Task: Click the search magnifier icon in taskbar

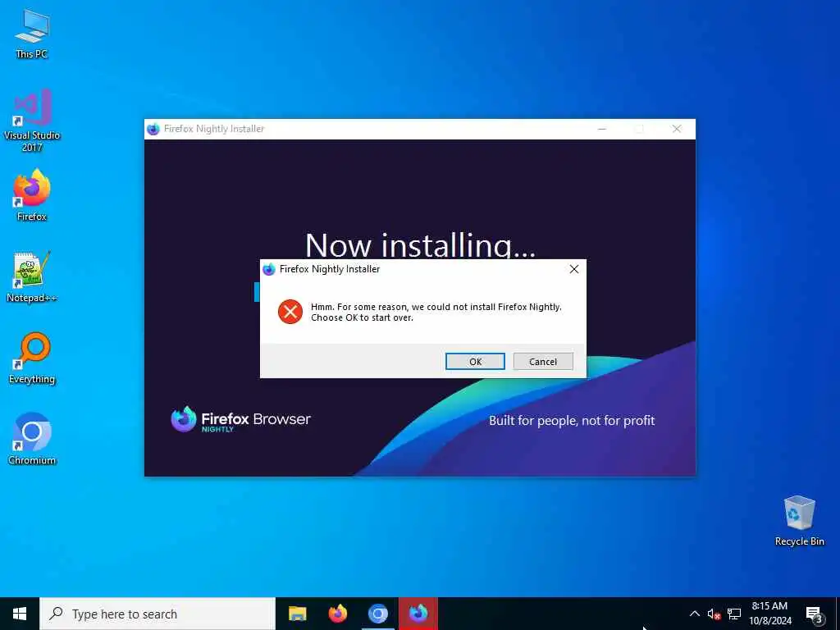Action: (56, 614)
